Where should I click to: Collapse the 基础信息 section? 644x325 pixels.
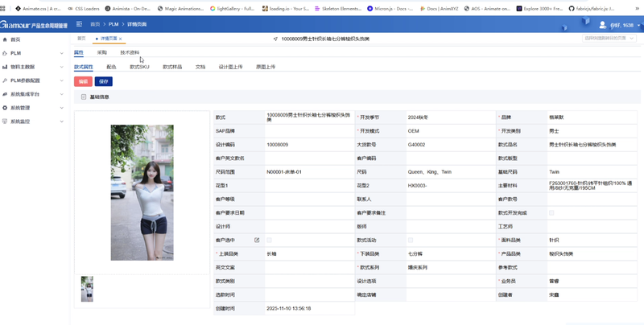pos(84,97)
